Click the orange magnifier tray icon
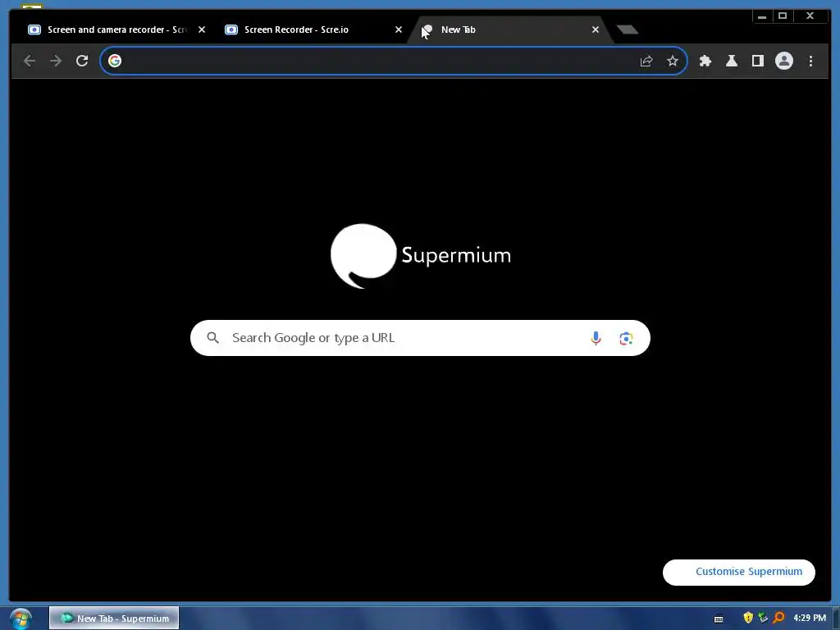 click(779, 618)
